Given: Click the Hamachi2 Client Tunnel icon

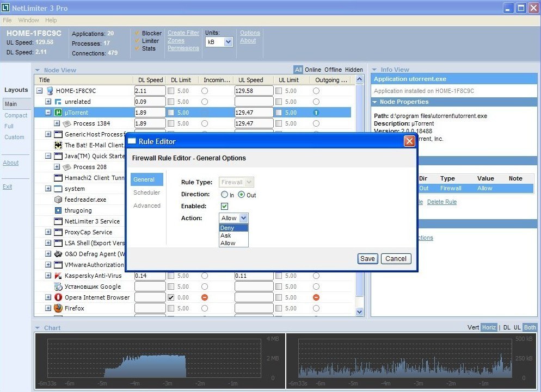Looking at the screenshot, I should coord(58,178).
